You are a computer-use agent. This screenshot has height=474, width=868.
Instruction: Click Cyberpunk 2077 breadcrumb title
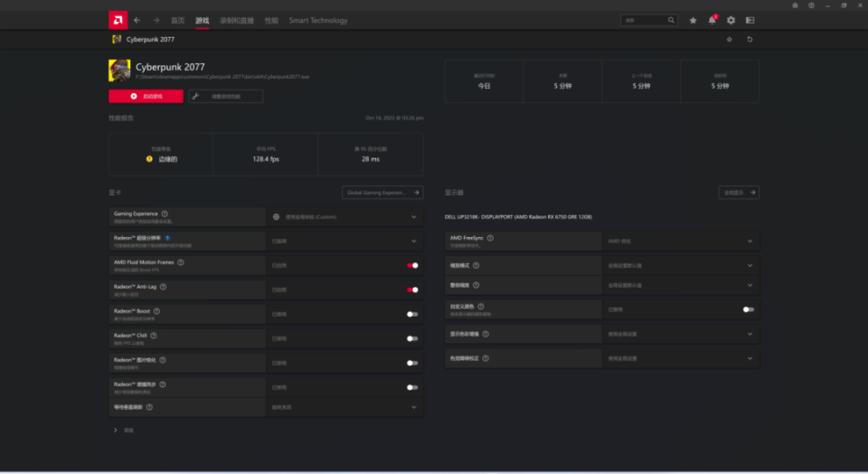tap(151, 39)
